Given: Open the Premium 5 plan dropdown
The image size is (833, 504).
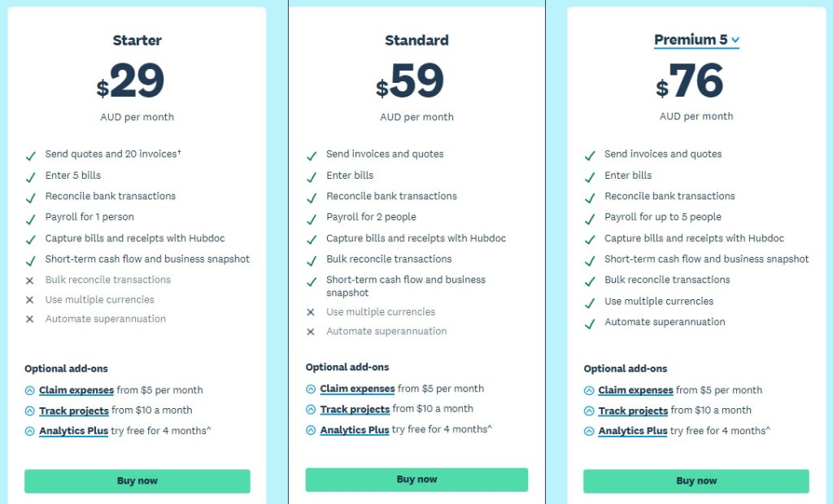Looking at the screenshot, I should [x=696, y=40].
